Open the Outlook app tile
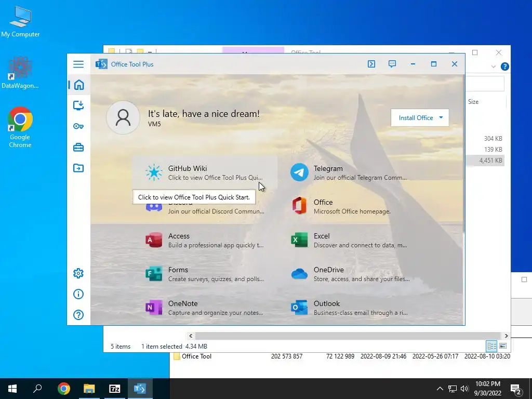This screenshot has height=399, width=532. tap(350, 308)
